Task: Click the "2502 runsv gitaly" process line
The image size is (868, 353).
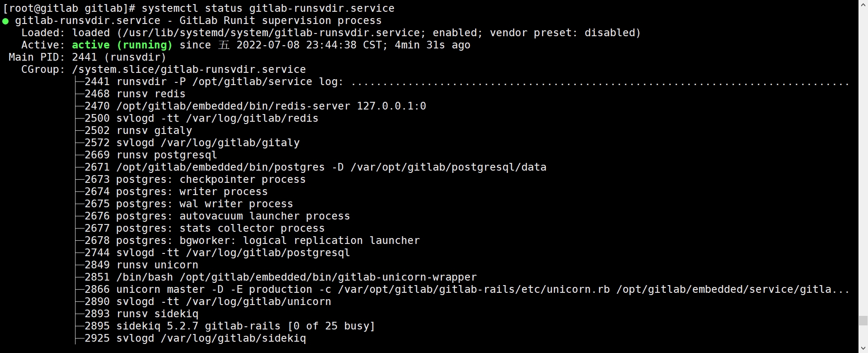Action: [138, 131]
